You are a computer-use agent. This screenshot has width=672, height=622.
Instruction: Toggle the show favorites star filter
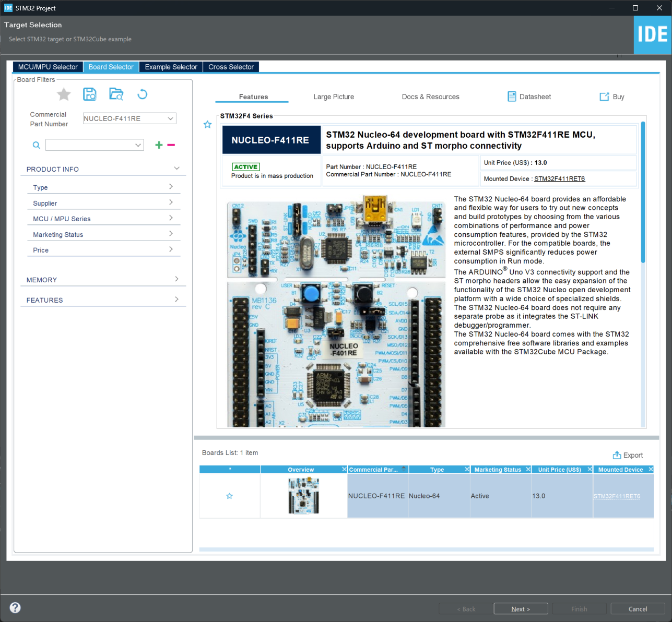pyautogui.click(x=63, y=94)
